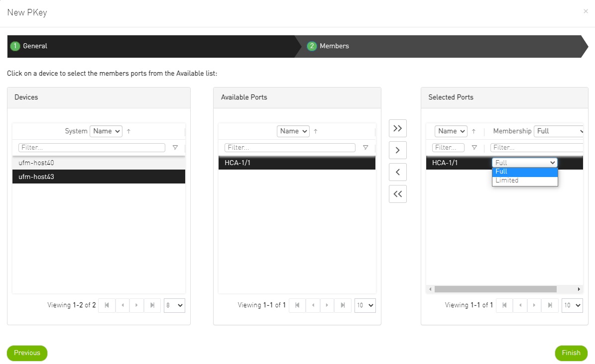Switch to the General step

coord(34,46)
